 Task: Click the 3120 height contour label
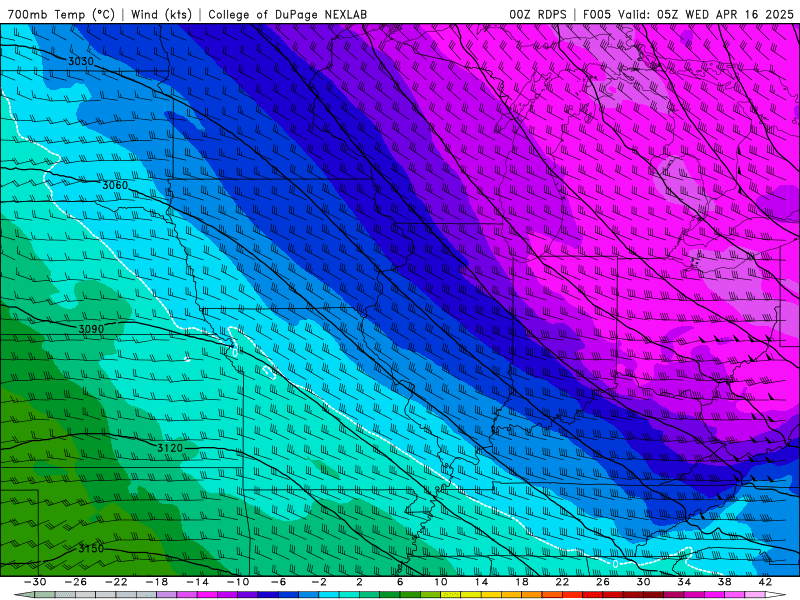click(170, 448)
